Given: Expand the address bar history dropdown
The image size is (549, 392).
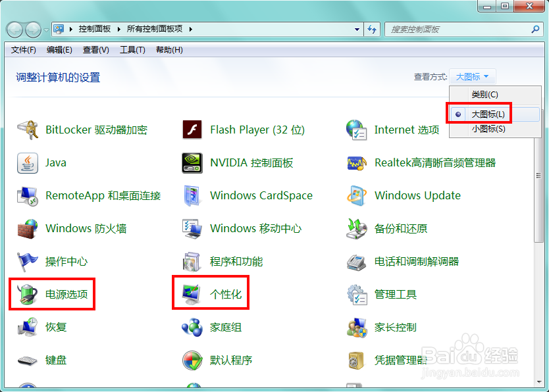Looking at the screenshot, I should (x=357, y=30).
